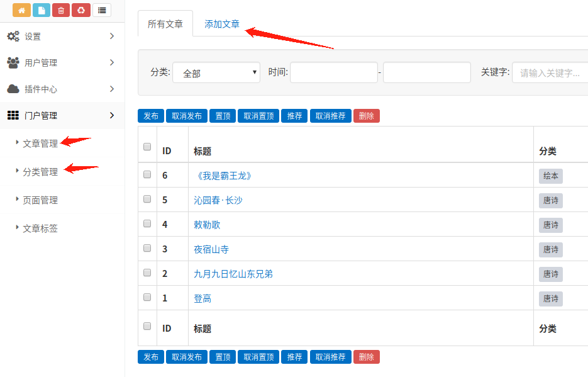The image size is (588, 377).
Task: Click the red trash can icon button
Action: tap(61, 10)
